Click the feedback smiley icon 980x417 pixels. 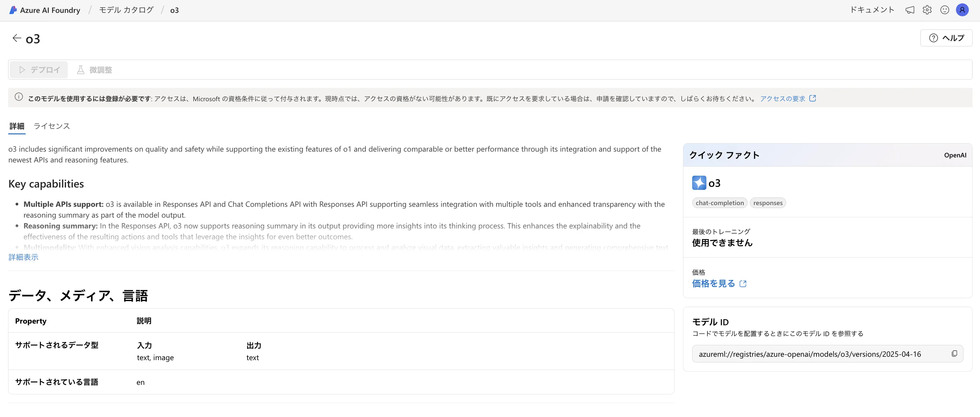point(945,10)
